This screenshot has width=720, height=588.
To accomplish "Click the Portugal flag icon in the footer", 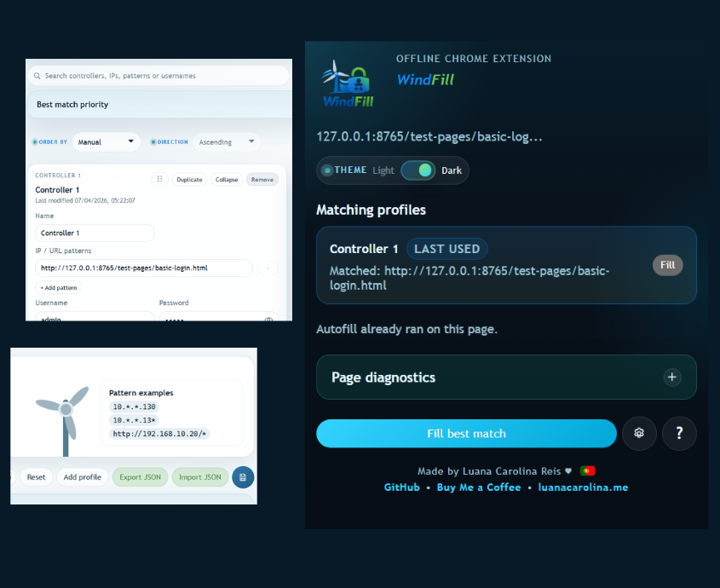I will tap(588, 470).
